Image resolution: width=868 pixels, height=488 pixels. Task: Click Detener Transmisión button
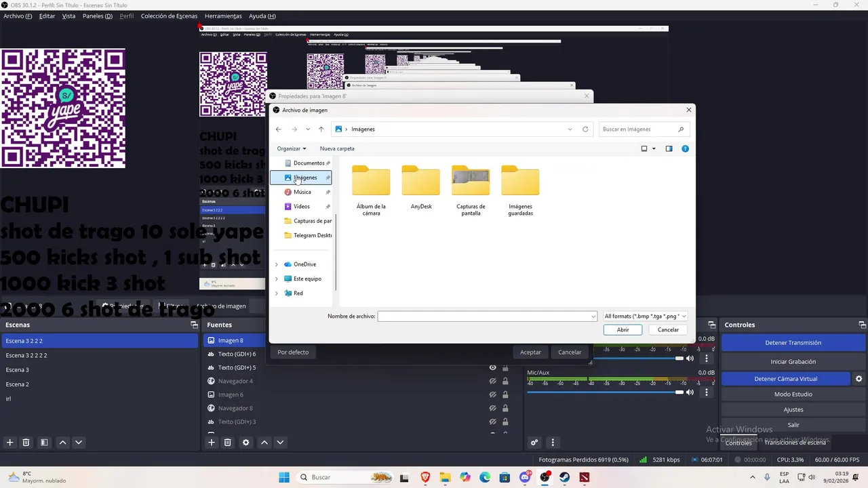pyautogui.click(x=793, y=343)
